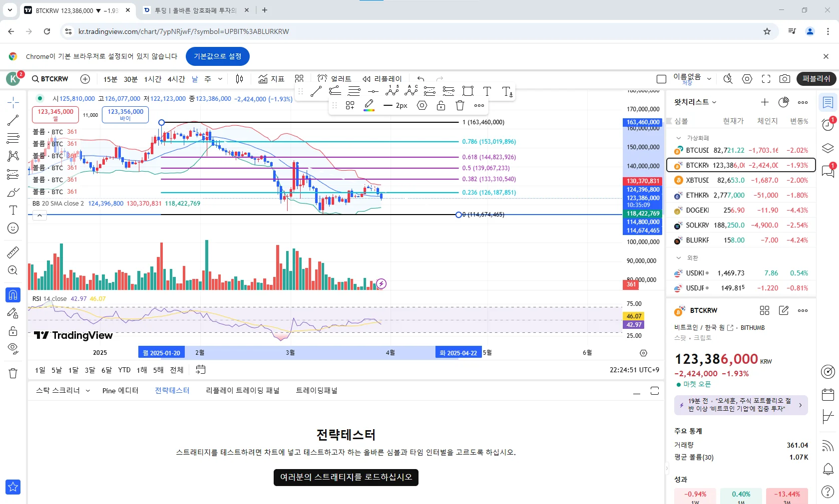This screenshot has width=839, height=504.
Task: Toggle stay in drawing mode pencil-lock
Action: (13, 313)
